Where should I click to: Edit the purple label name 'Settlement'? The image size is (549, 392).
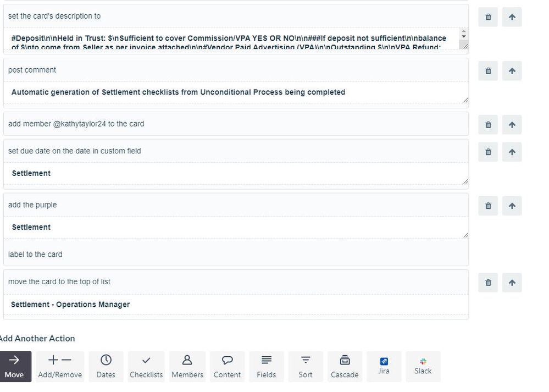236,228
